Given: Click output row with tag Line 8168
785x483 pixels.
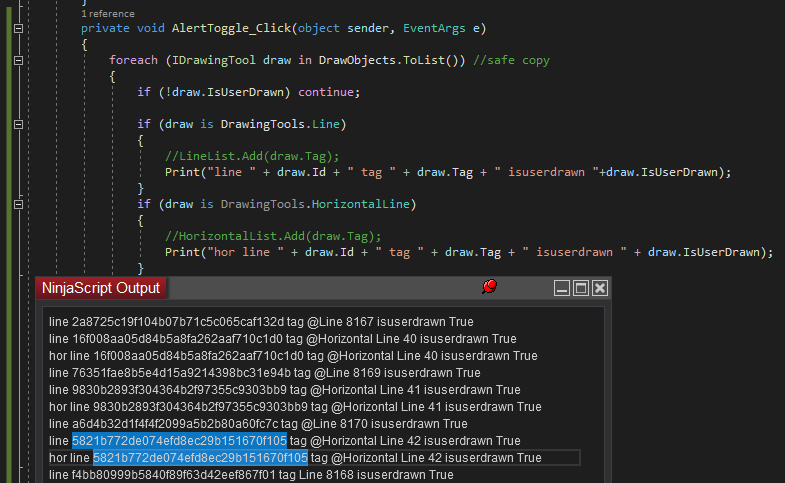Looking at the screenshot, I should click(251, 475).
